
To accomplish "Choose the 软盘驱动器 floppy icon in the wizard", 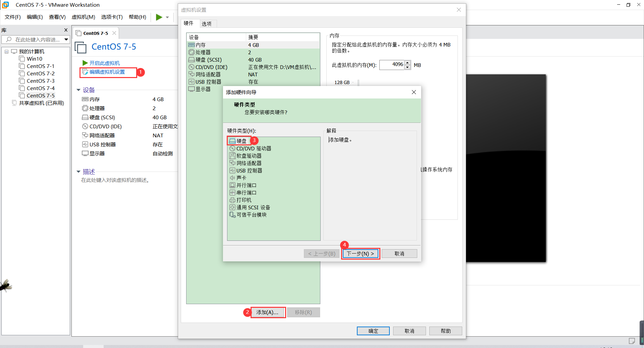I will pos(232,156).
